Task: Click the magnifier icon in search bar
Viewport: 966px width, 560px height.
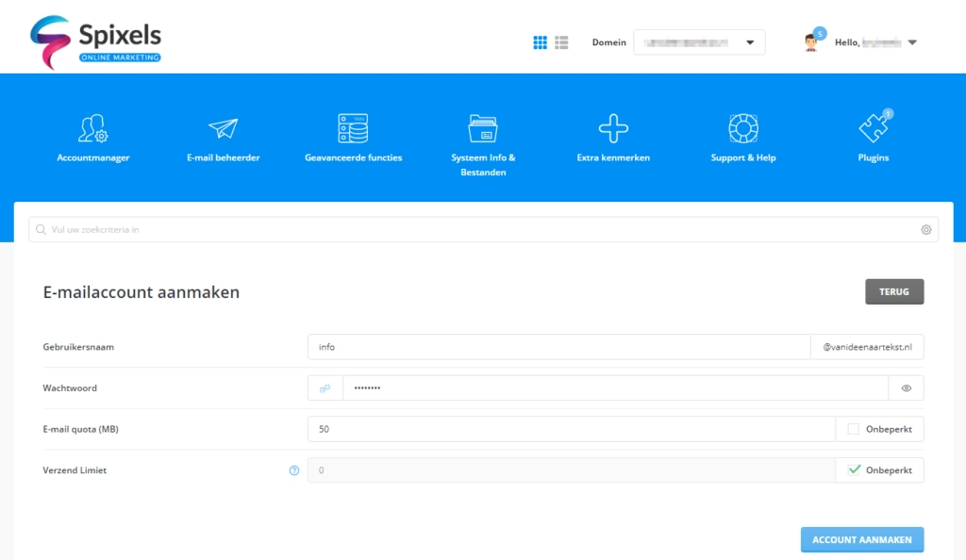Action: point(41,229)
